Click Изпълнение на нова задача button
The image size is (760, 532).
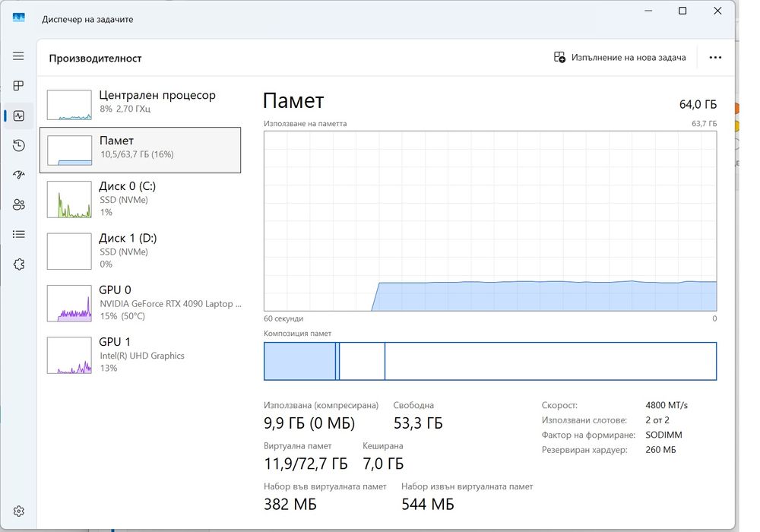point(620,58)
